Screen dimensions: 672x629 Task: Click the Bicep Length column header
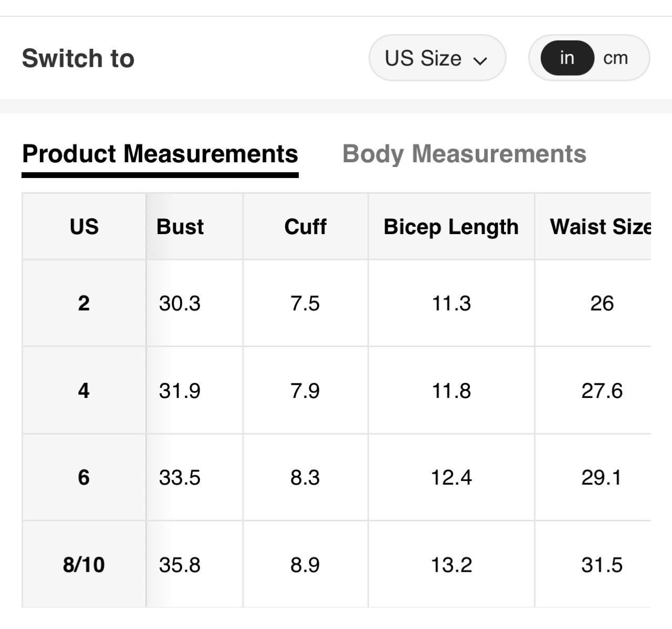451,227
